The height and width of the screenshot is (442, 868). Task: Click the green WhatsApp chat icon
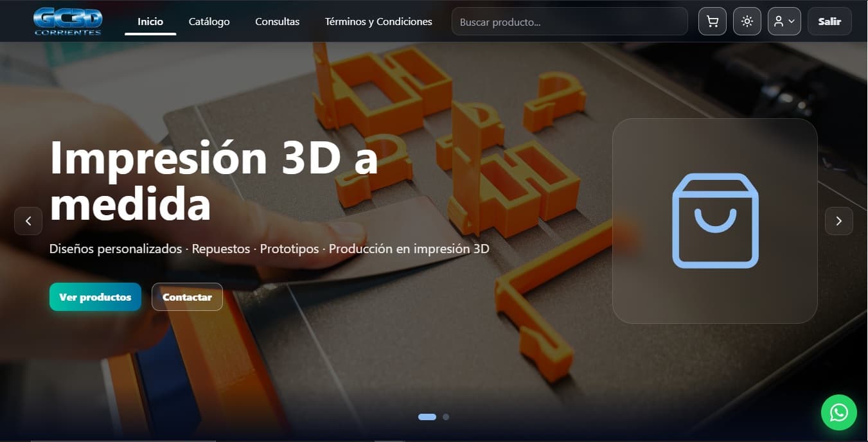point(838,412)
